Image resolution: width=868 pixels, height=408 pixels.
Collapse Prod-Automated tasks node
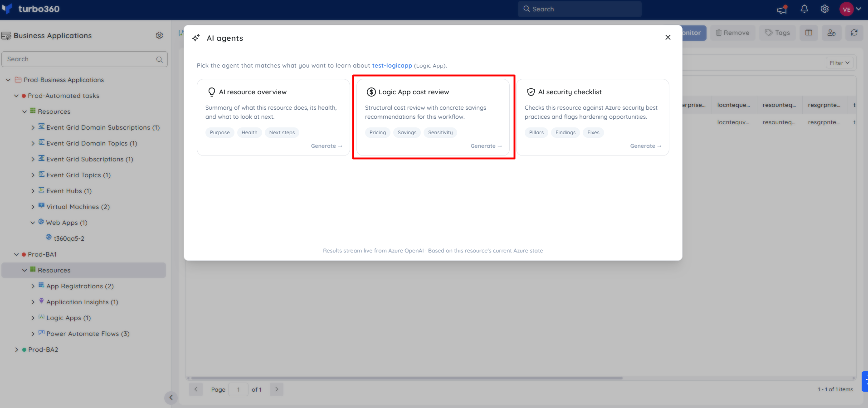(16, 96)
